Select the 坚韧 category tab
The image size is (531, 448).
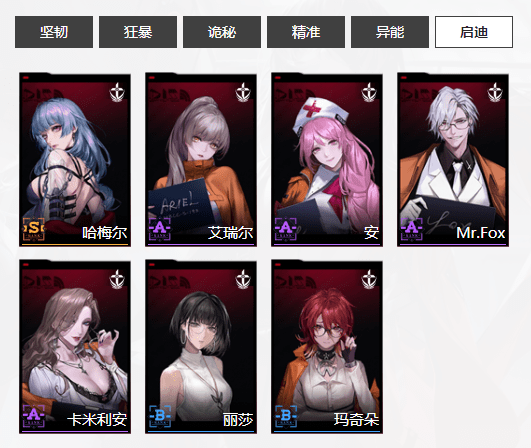[x=54, y=32]
